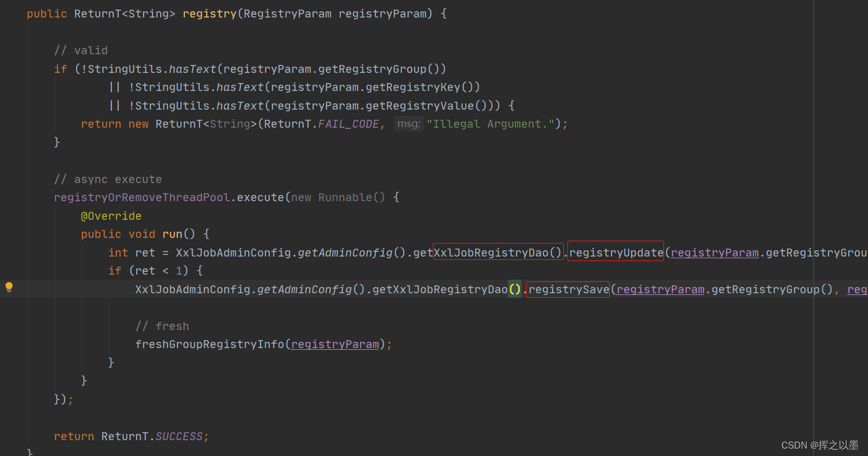868x456 pixels.
Task: Click the yellow lightbulb intention icon
Action: pyautogui.click(x=9, y=287)
